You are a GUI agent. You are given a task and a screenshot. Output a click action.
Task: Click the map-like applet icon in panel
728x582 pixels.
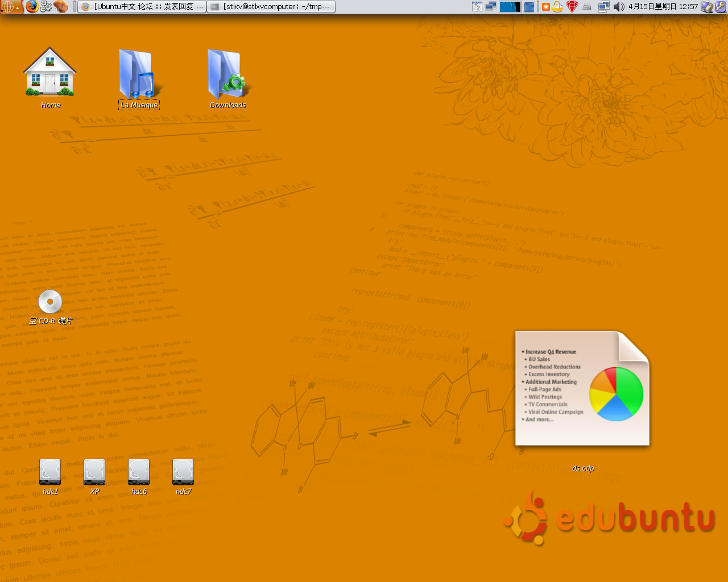click(x=477, y=7)
